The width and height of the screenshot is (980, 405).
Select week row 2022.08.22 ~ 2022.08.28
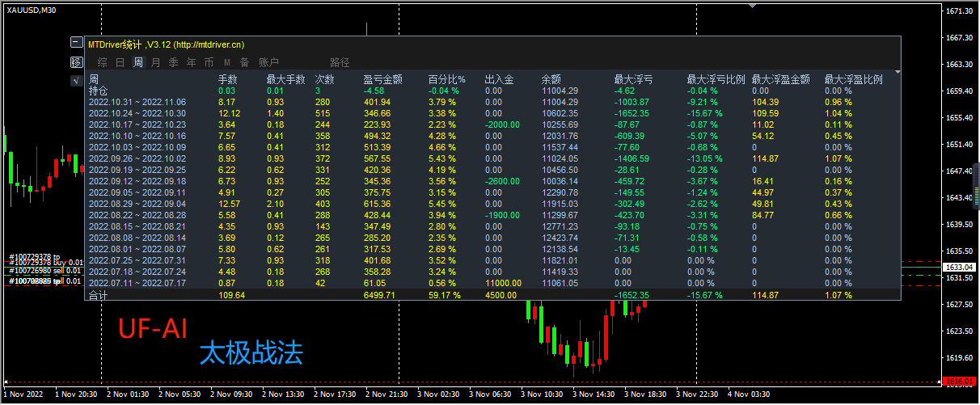tap(137, 216)
